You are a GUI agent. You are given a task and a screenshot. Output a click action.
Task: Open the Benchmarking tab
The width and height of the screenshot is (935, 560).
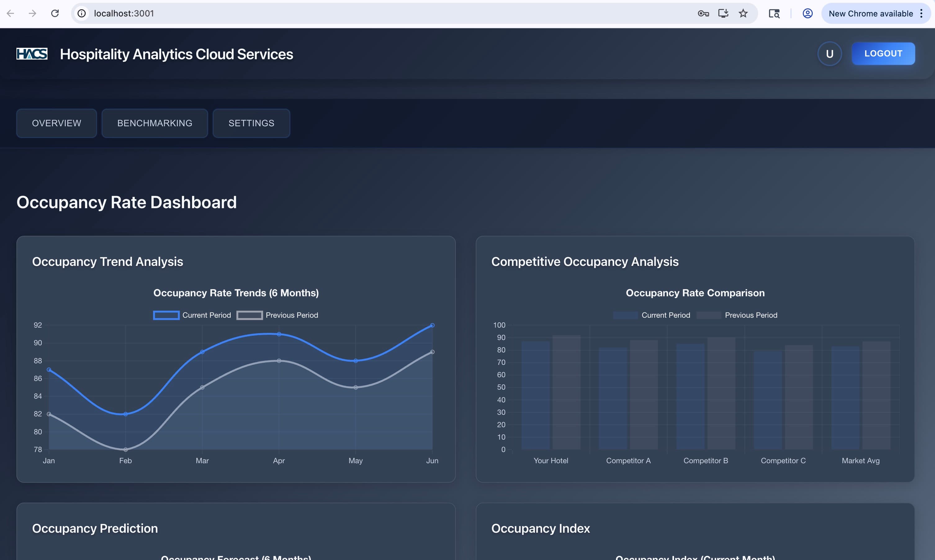tap(155, 123)
